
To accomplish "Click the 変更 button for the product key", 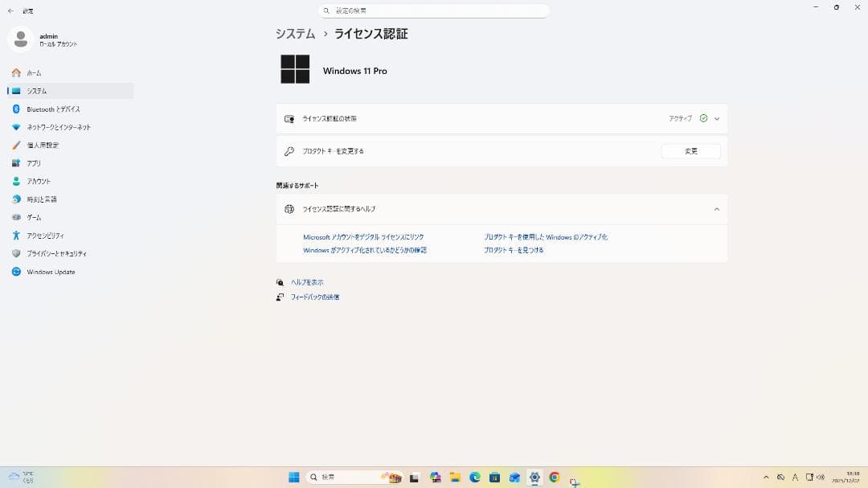I will (x=690, y=150).
